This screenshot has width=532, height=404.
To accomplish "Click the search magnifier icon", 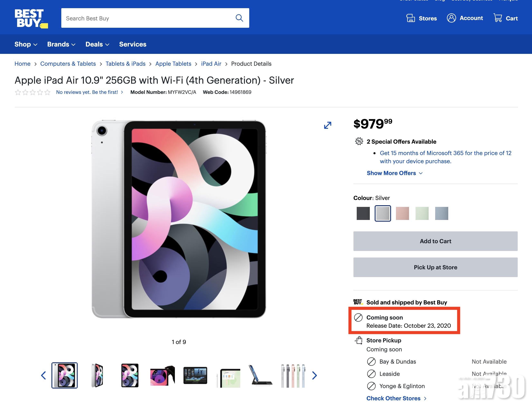I will [x=239, y=18].
